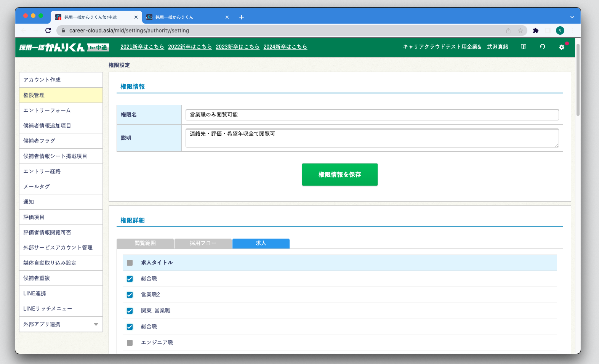Screen dimensions: 599x364
Task: Open 候補者情報追加項目 in the sidebar
Action: (61, 126)
